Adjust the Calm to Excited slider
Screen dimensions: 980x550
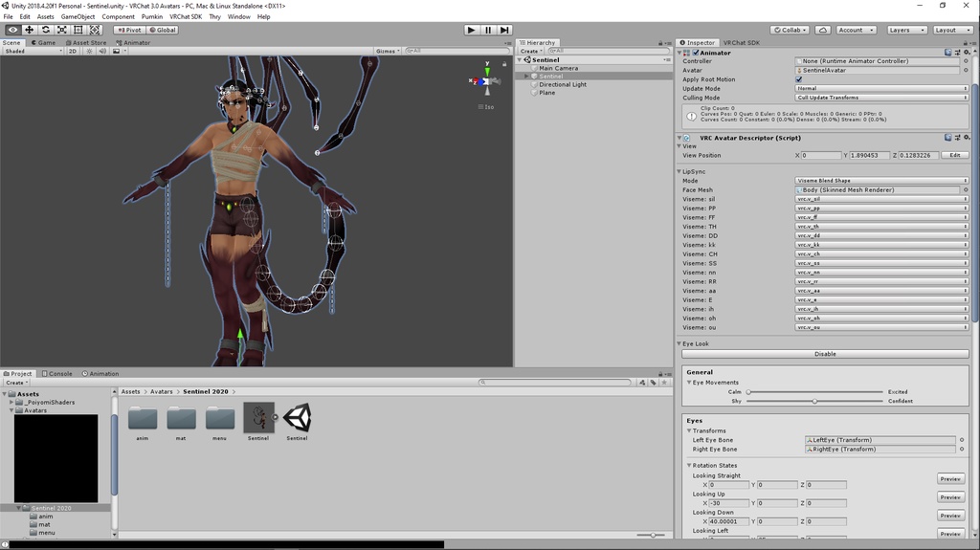coord(815,392)
